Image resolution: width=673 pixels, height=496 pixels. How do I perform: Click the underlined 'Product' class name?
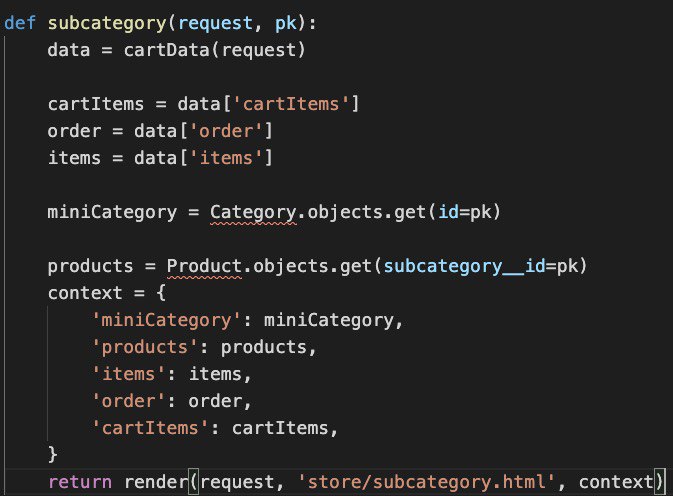(x=204, y=267)
